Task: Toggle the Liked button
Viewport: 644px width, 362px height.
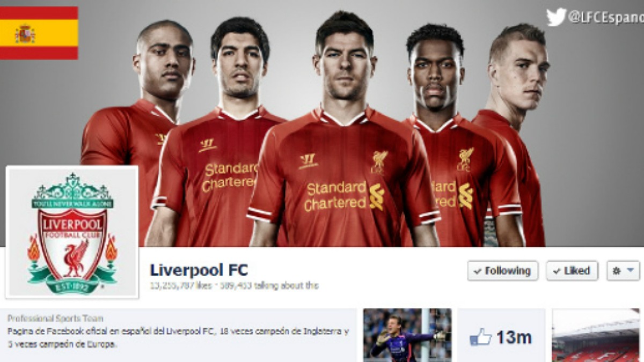Action: pos(572,271)
